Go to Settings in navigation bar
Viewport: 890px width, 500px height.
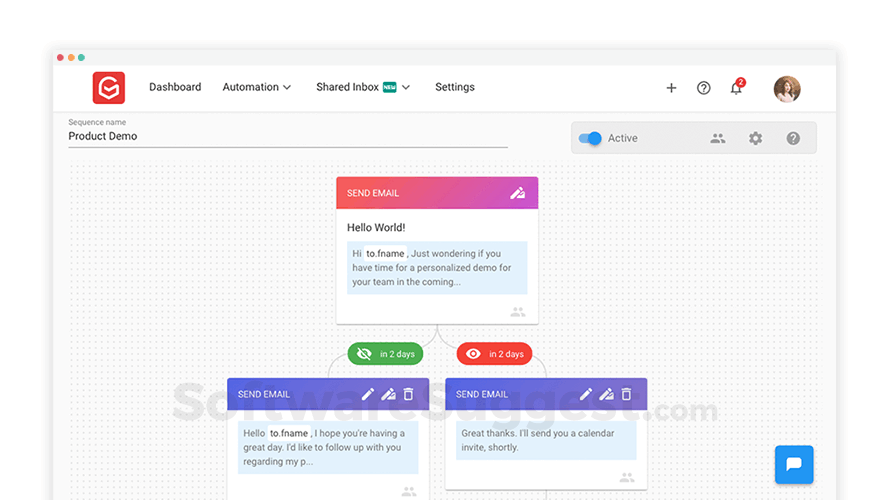[x=455, y=87]
